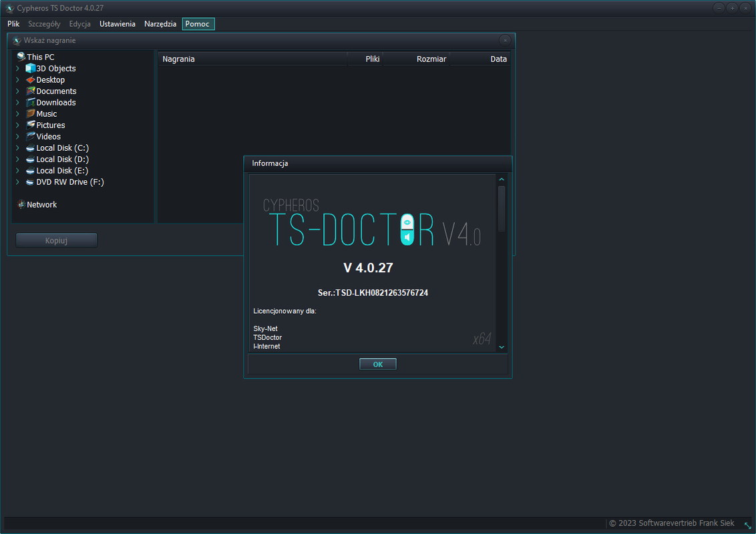Viewport: 756px width, 534px height.
Task: Click the V 4.0.27 version text
Action: [369, 268]
